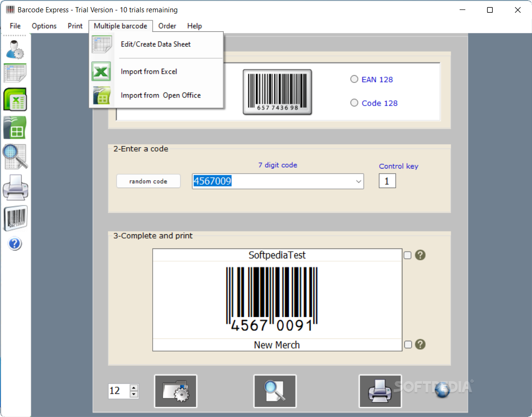Image resolution: width=532 pixels, height=417 pixels.
Task: Select the Code 128 radio button
Action: click(354, 103)
